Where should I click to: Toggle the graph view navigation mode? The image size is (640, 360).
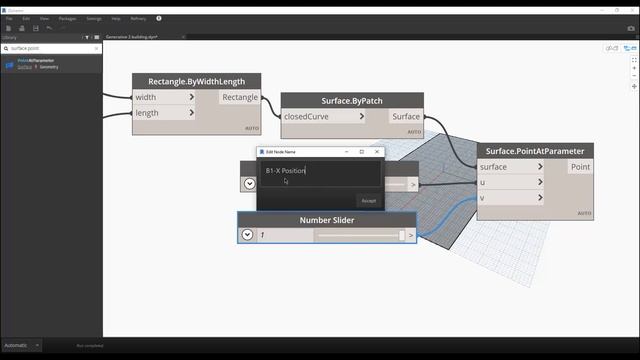click(630, 48)
